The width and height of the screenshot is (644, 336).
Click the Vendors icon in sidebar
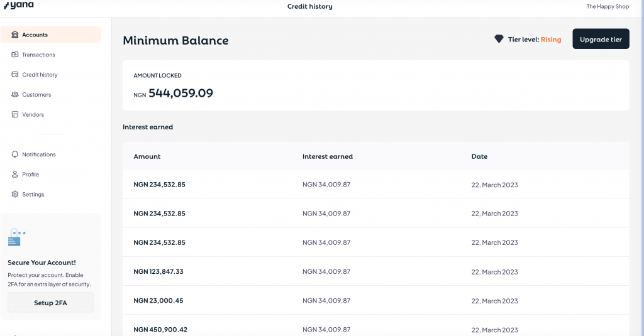(15, 115)
